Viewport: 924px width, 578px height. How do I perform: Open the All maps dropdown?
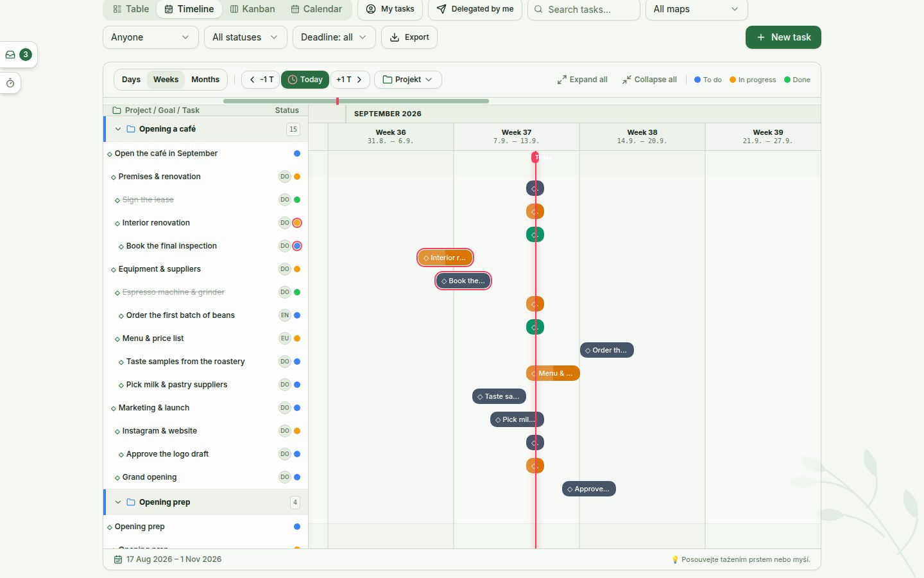[696, 9]
